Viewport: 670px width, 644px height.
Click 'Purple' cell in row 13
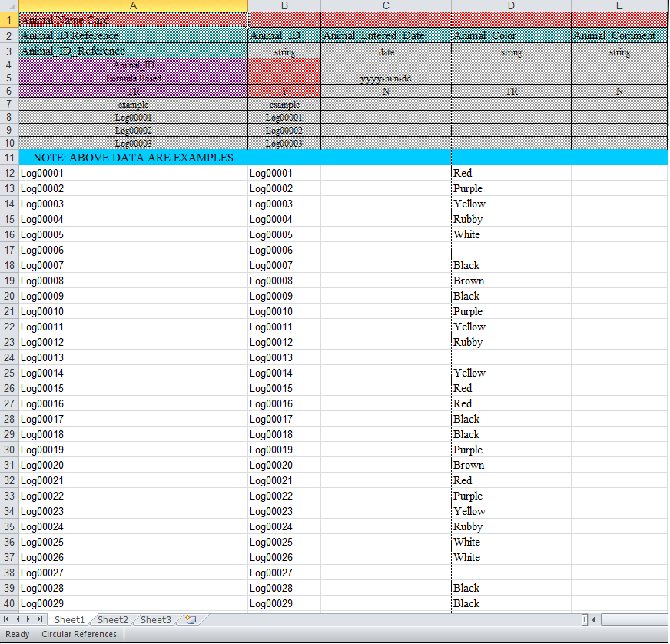click(x=511, y=188)
